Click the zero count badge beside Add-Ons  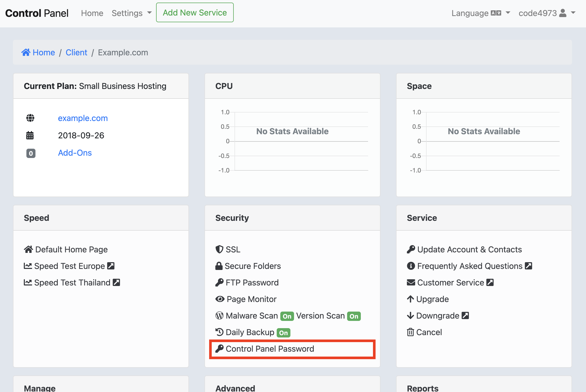click(x=31, y=153)
